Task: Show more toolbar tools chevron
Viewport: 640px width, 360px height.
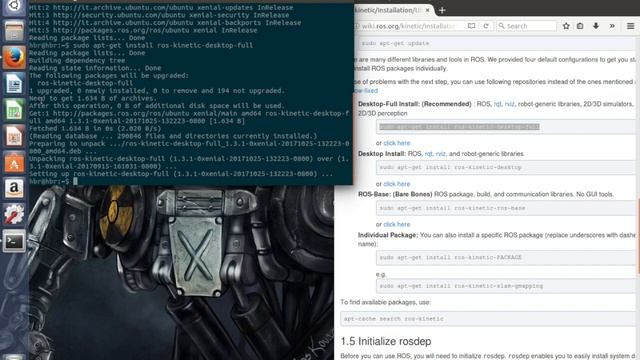Action: (x=612, y=26)
